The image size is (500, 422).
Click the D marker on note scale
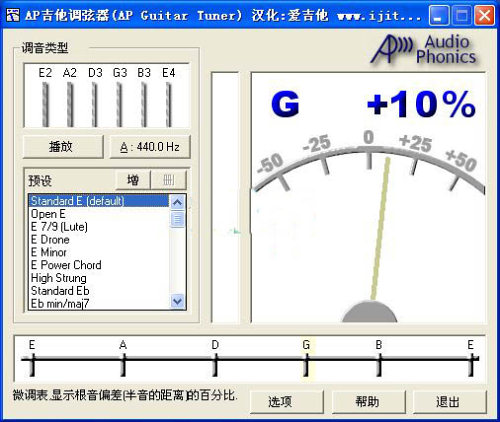(216, 358)
